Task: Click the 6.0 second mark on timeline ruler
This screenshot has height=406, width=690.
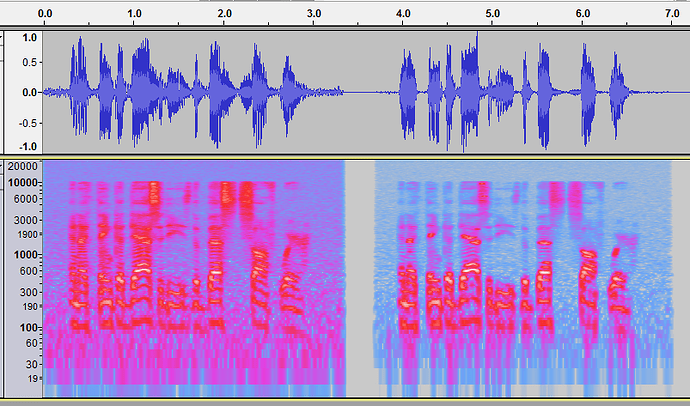Action: [583, 14]
